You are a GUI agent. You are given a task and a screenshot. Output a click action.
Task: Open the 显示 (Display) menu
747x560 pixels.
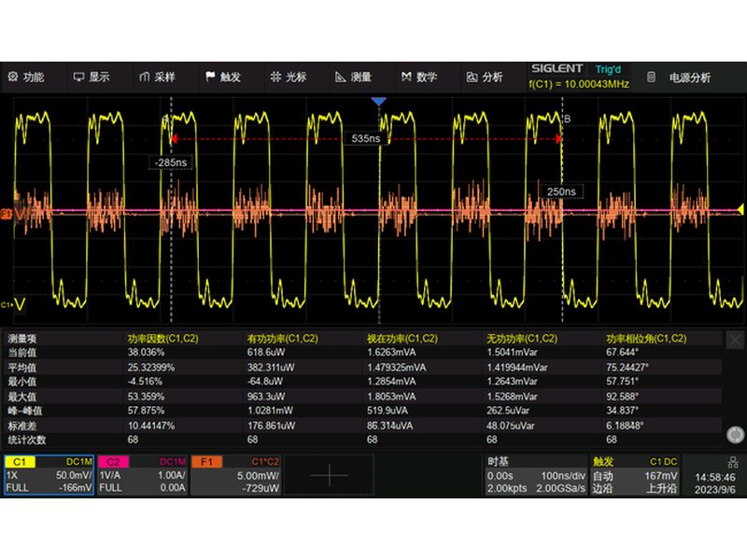tap(92, 77)
